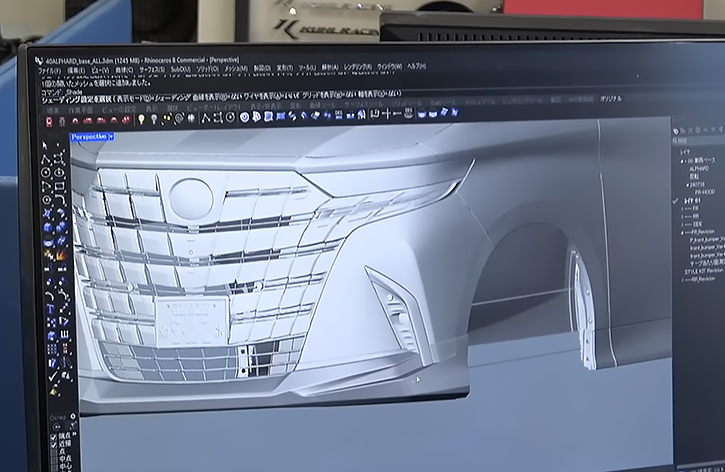
Task: Switch to the ビューの設定 toolbar tab
Action: [x=118, y=110]
